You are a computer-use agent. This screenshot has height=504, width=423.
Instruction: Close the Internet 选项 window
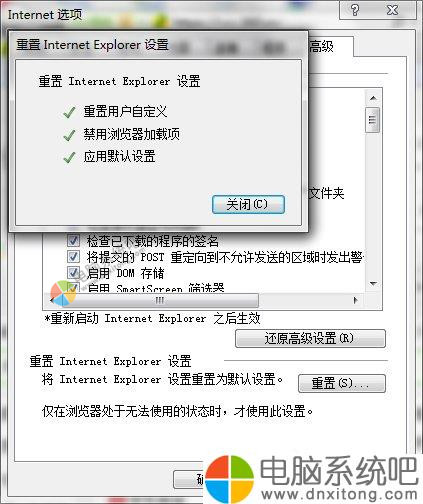[392, 10]
